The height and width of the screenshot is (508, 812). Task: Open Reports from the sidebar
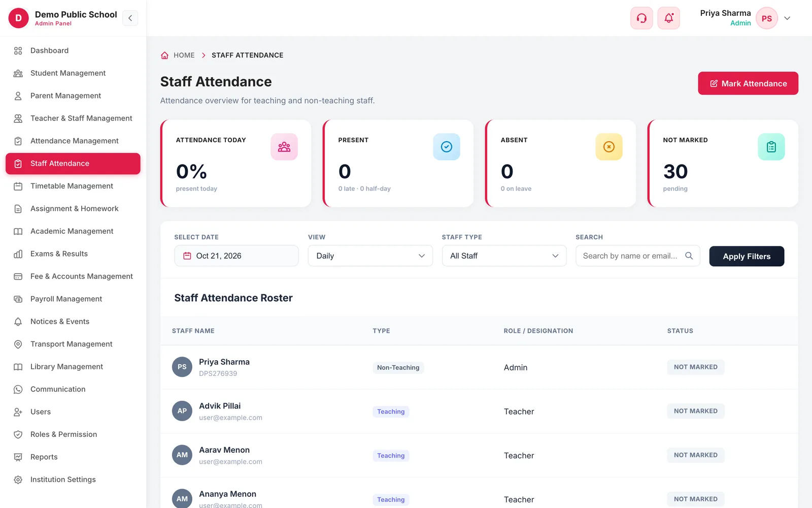[73, 457]
